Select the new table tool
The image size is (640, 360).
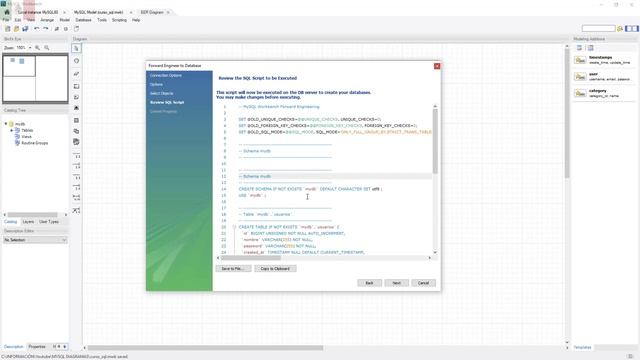(x=76, y=120)
